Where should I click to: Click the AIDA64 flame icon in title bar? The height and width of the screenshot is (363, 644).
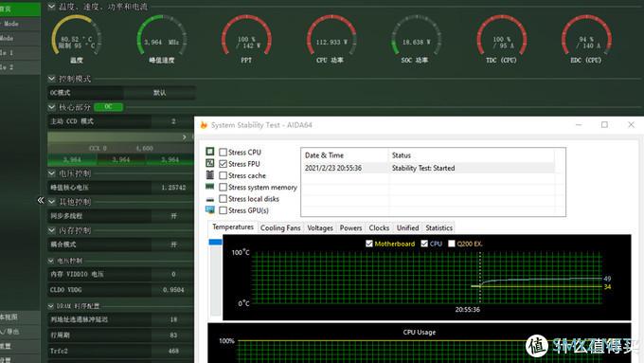click(x=204, y=125)
